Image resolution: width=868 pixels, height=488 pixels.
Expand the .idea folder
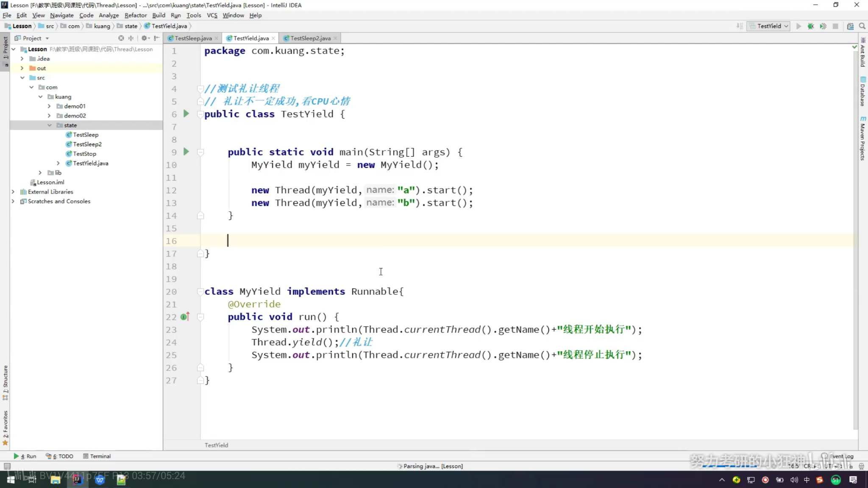tap(22, 58)
